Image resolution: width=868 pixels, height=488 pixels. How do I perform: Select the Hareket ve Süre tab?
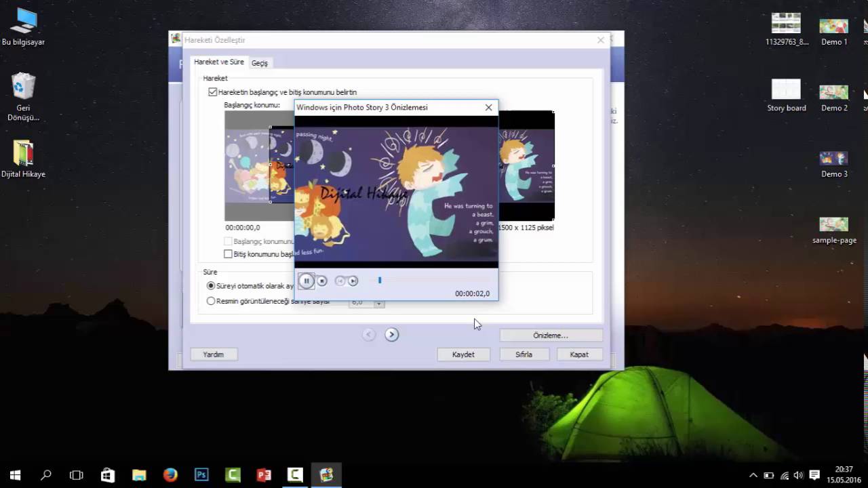point(219,62)
